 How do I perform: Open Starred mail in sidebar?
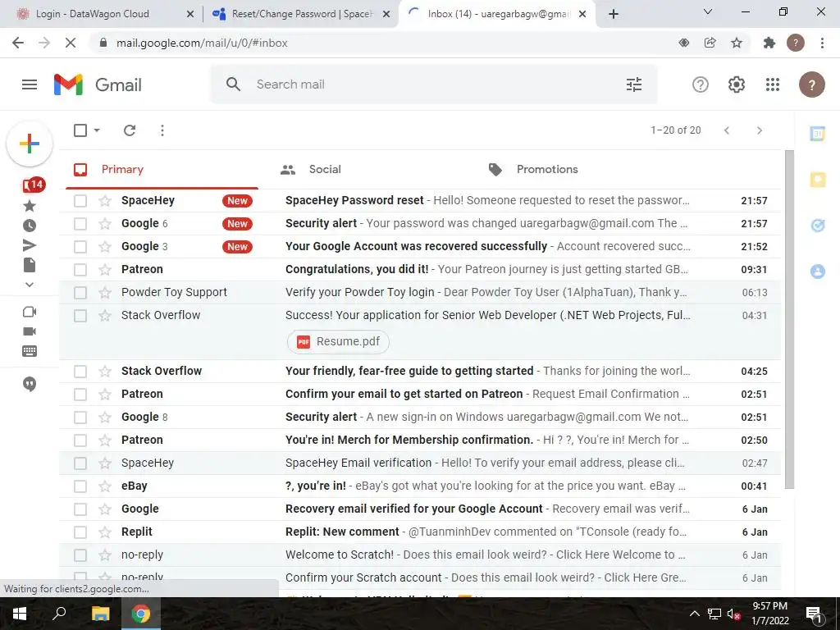(30, 206)
